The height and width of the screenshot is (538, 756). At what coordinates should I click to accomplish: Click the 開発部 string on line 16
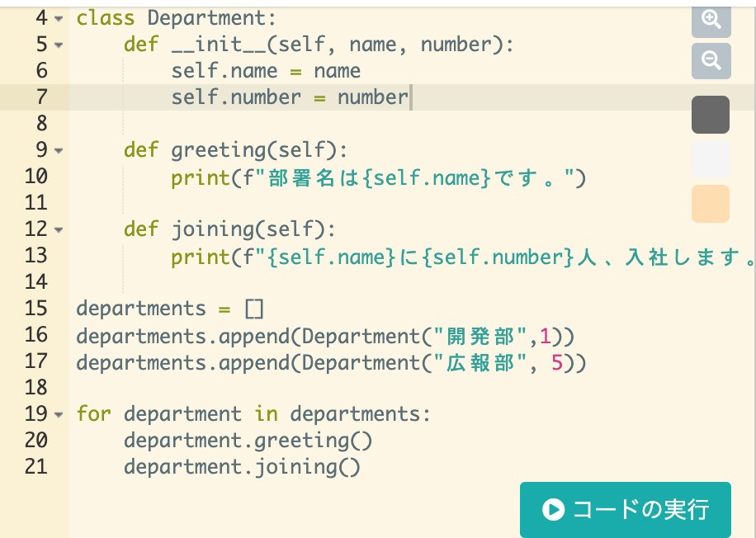click(480, 336)
